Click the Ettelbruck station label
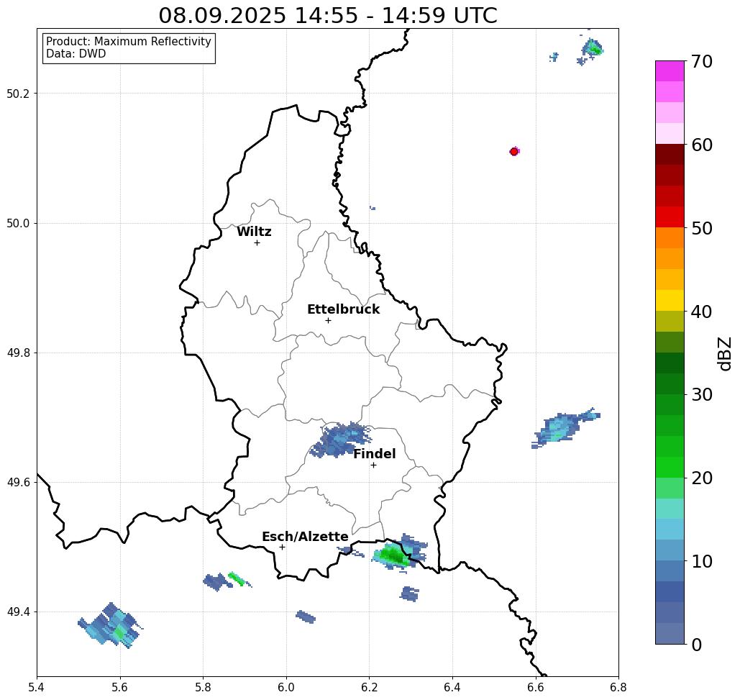 coord(343,309)
